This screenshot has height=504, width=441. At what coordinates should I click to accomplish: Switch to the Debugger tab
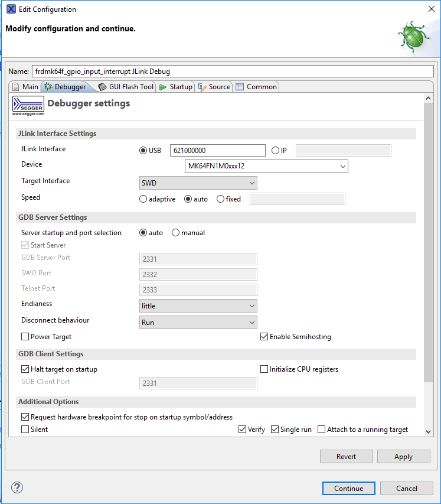tap(65, 87)
